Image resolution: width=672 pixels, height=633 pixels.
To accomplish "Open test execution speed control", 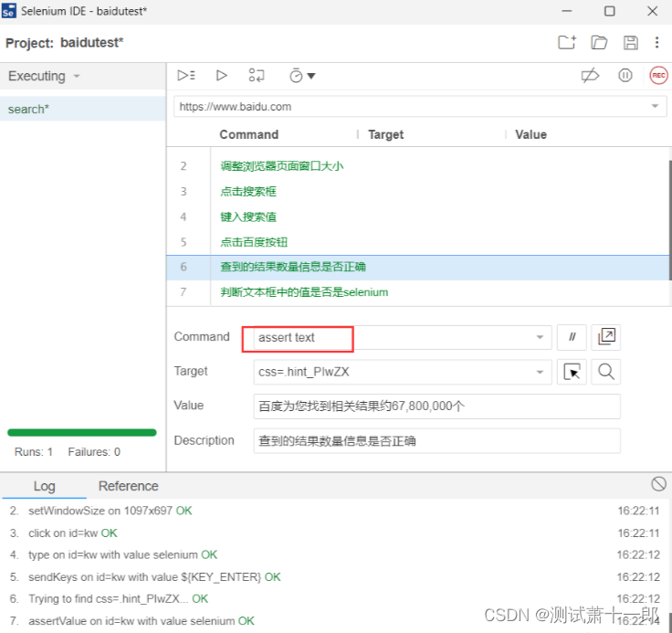I will pyautogui.click(x=302, y=76).
